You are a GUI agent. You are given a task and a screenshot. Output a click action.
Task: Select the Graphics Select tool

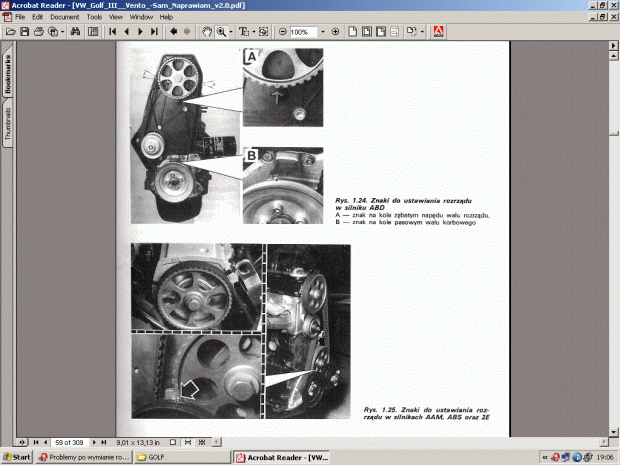(x=263, y=32)
